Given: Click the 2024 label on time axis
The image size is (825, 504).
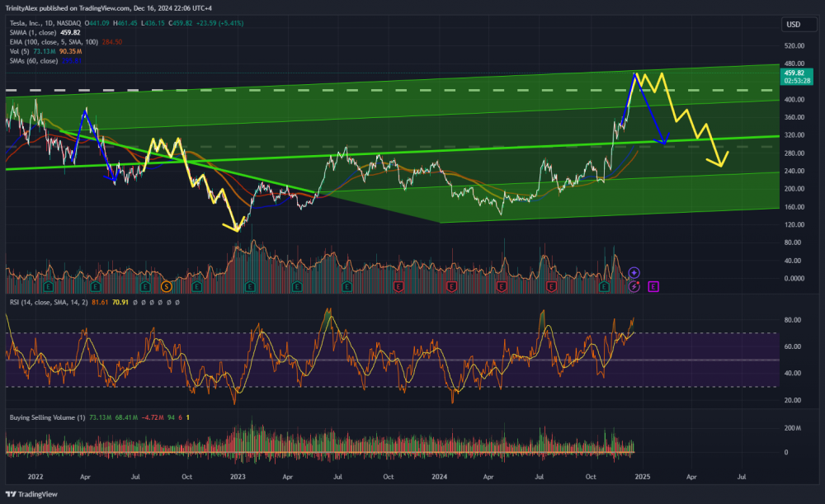Looking at the screenshot, I should tap(438, 477).
